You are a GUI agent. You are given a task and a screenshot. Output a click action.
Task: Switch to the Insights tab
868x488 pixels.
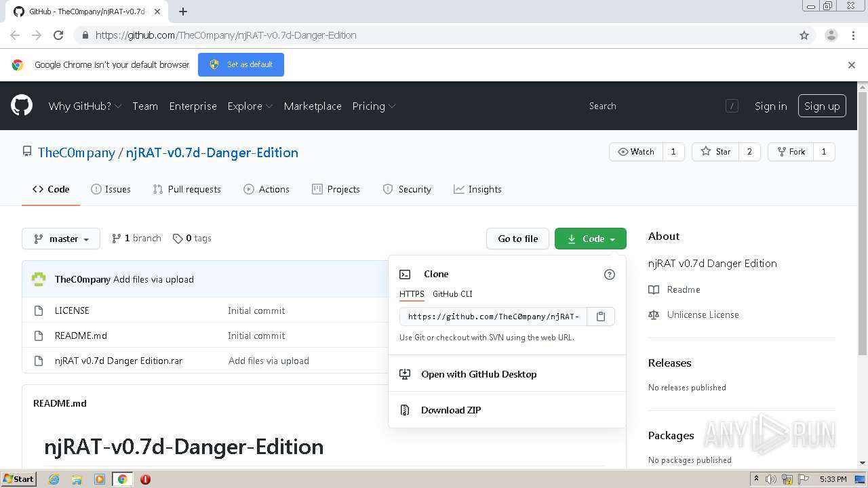[477, 189]
